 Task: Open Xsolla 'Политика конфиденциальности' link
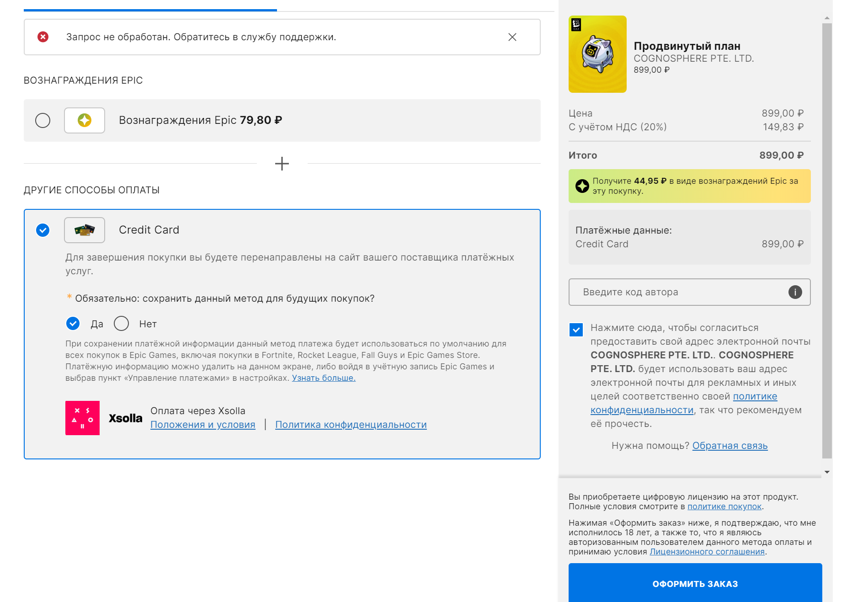click(x=351, y=425)
